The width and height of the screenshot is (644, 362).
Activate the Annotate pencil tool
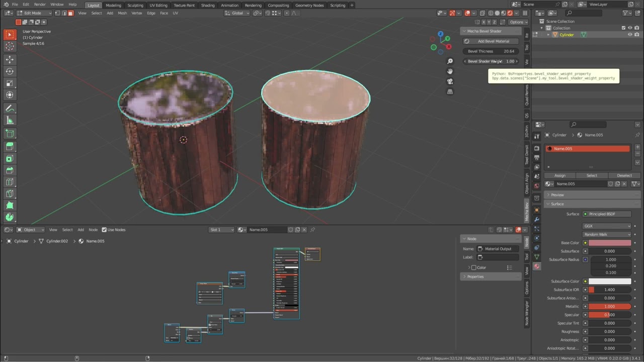(10, 109)
